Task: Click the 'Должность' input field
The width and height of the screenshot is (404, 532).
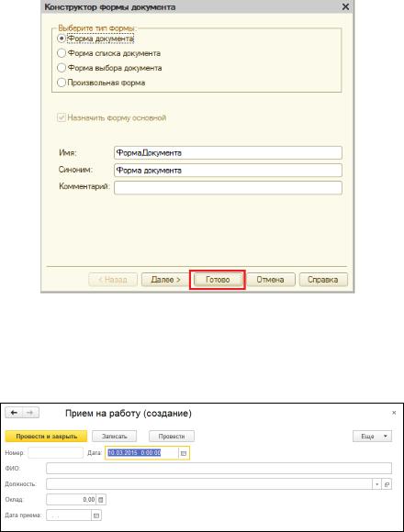Action: 209,483
